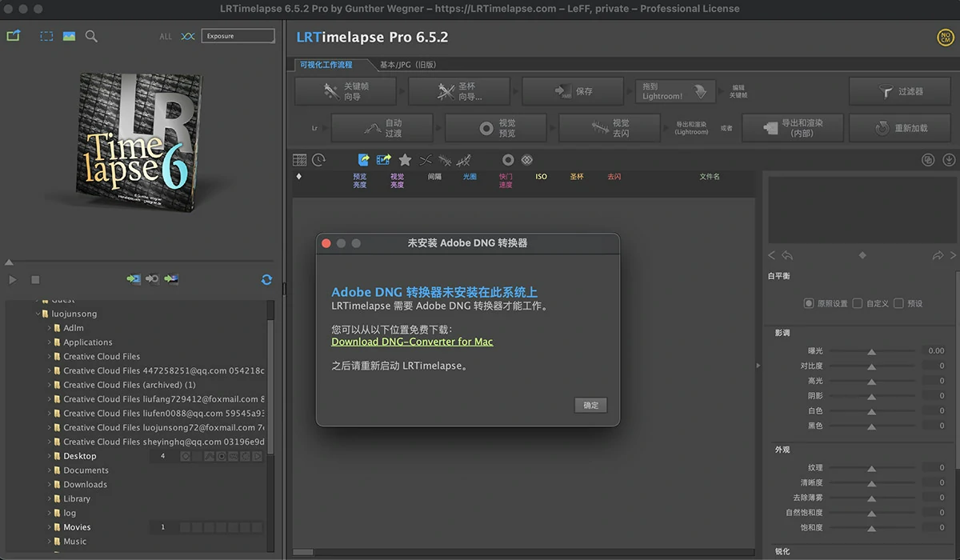Expand the Library folder
Screen dimensions: 960x560
pyautogui.click(x=49, y=498)
